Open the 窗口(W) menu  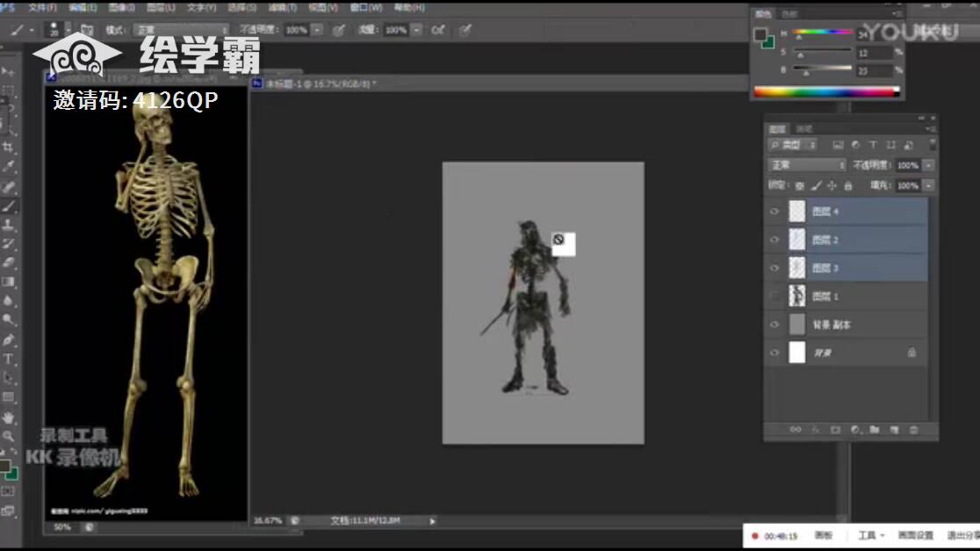366,8
